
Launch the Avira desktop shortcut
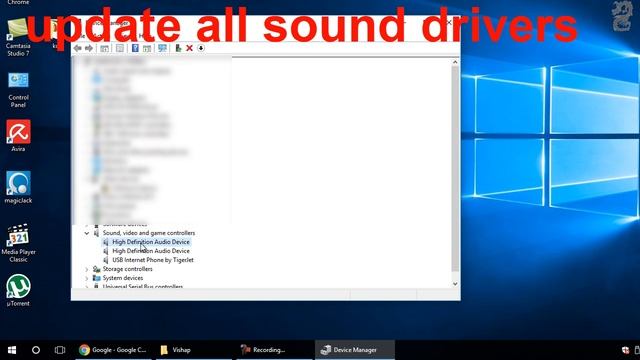coord(18,136)
